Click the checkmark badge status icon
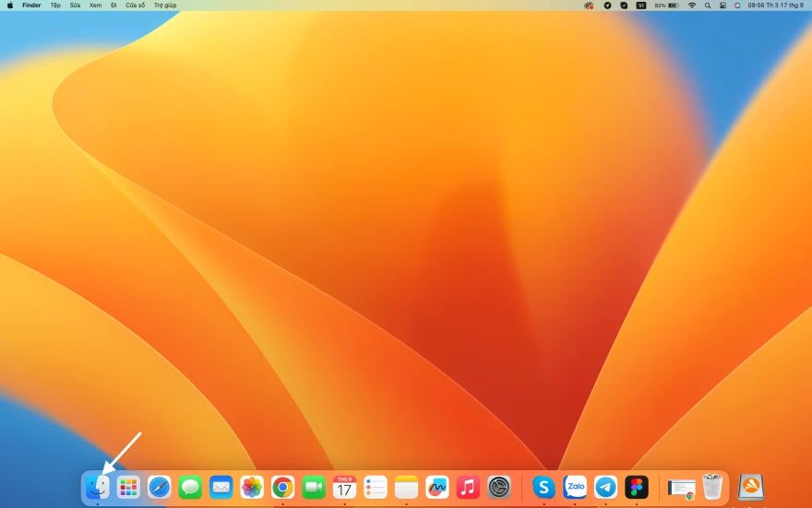Screen dimensions: 812x508 624,6
